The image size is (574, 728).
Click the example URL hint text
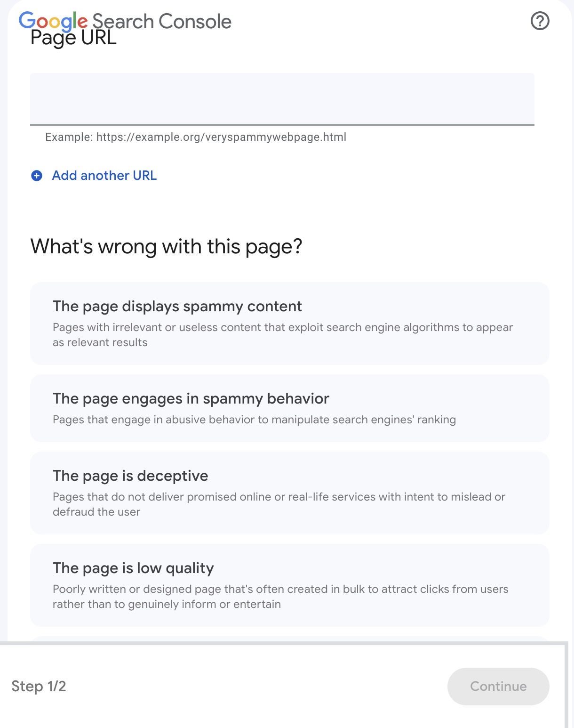click(196, 137)
